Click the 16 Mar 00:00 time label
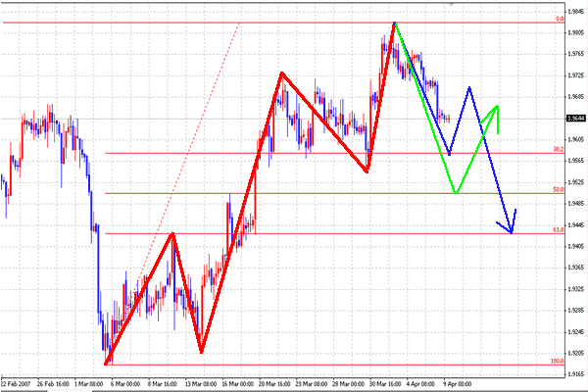Screen dimensions: 588x392 coord(238,384)
